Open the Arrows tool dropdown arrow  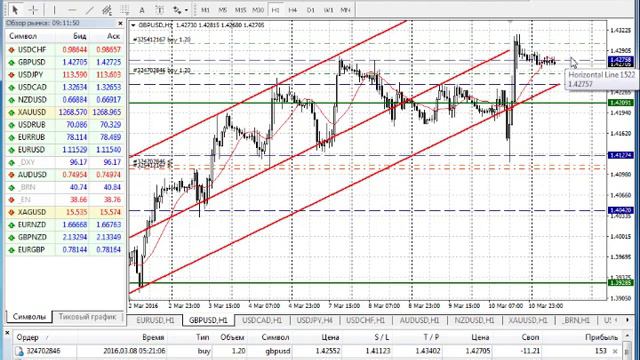[x=186, y=10]
